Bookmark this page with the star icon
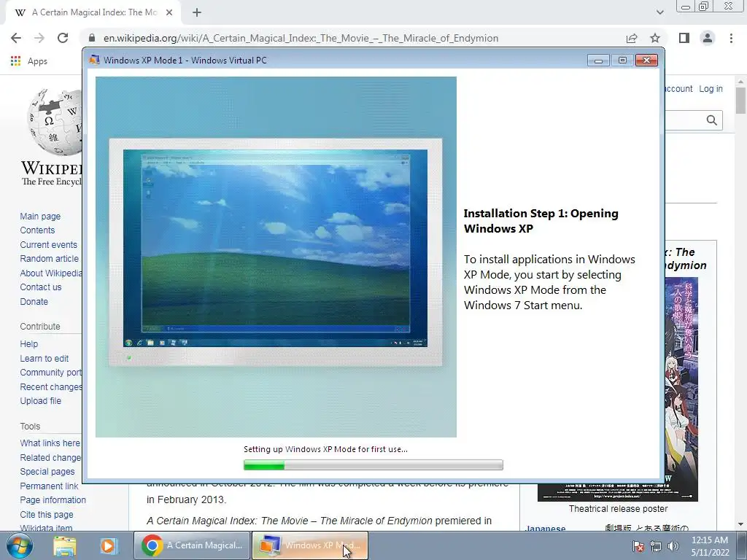The width and height of the screenshot is (747, 560). (655, 38)
